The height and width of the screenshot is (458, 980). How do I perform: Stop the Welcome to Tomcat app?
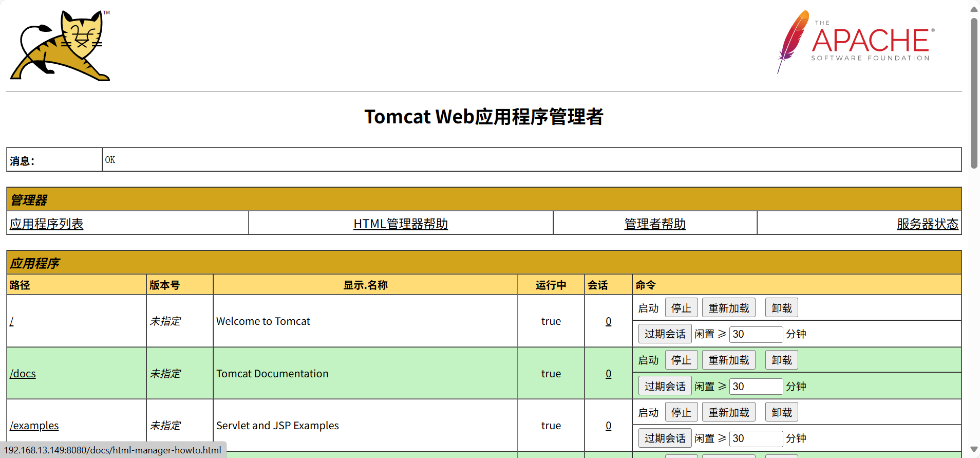(x=682, y=308)
